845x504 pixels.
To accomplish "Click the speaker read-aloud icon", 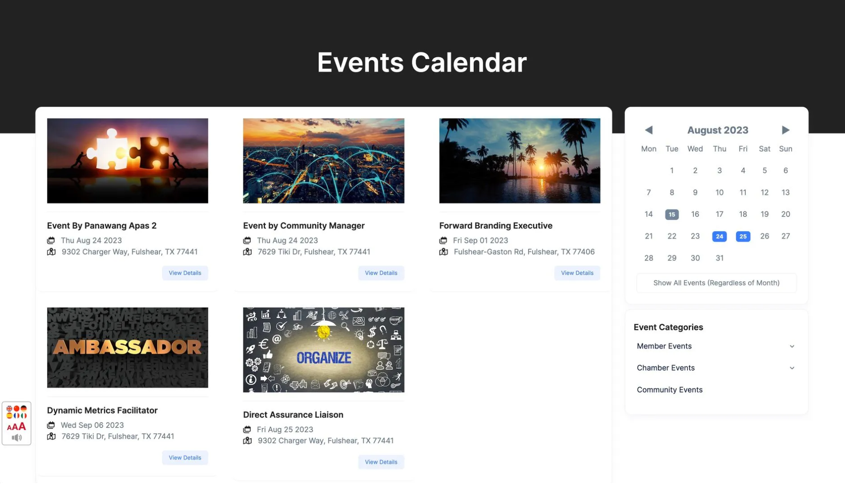I will click(x=16, y=438).
